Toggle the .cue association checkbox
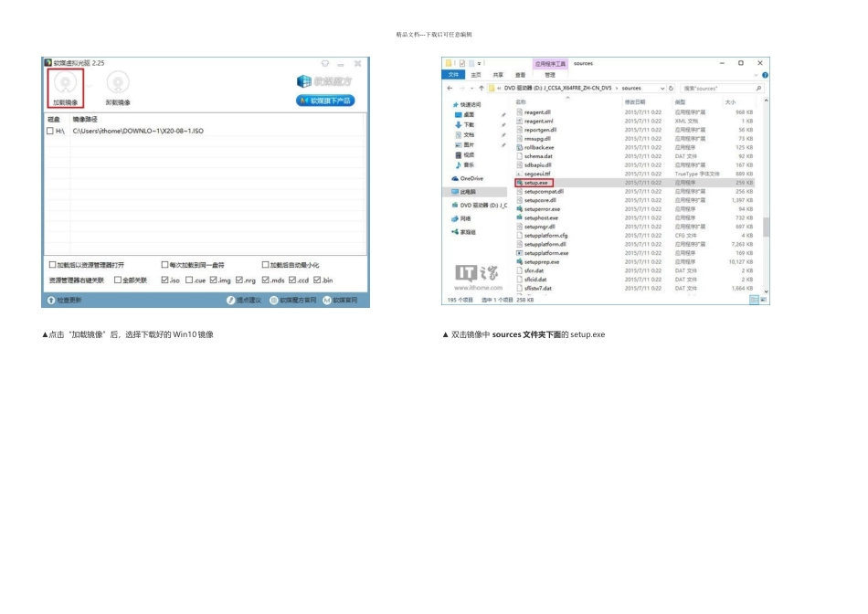Screen dimensions: 868x614 pyautogui.click(x=189, y=281)
